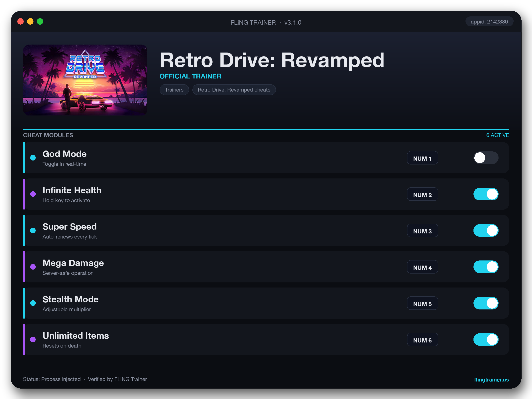Click the red close window button

coord(21,22)
